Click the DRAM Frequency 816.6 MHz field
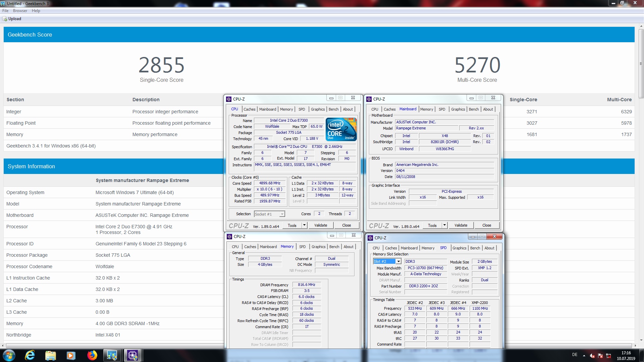 pyautogui.click(x=307, y=285)
